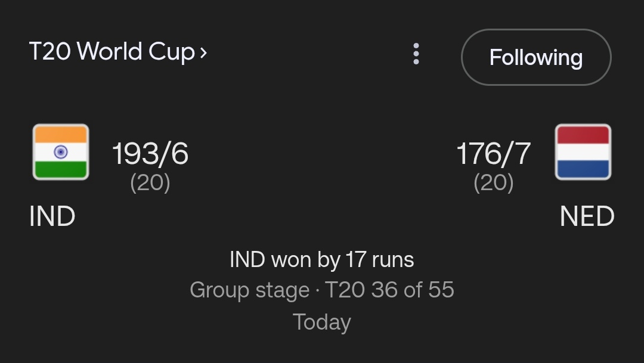Image resolution: width=644 pixels, height=363 pixels.
Task: Click the Ashoka Chakra wheel on India's flag
Action: pos(61,152)
